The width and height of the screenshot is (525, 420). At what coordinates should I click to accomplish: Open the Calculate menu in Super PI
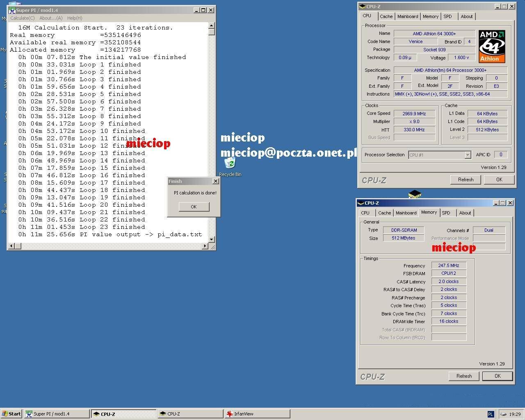(x=22, y=18)
